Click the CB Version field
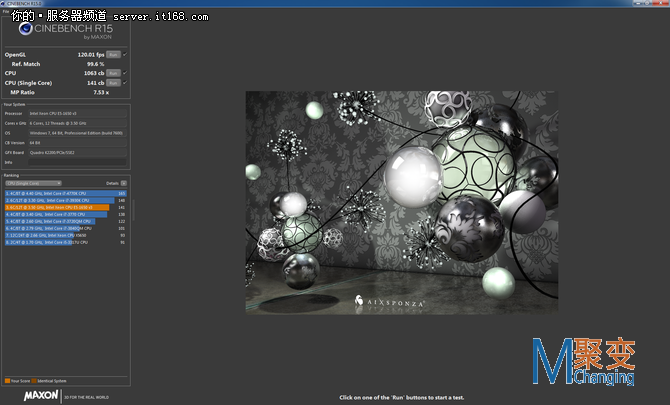This screenshot has width=670, height=405. [77, 143]
